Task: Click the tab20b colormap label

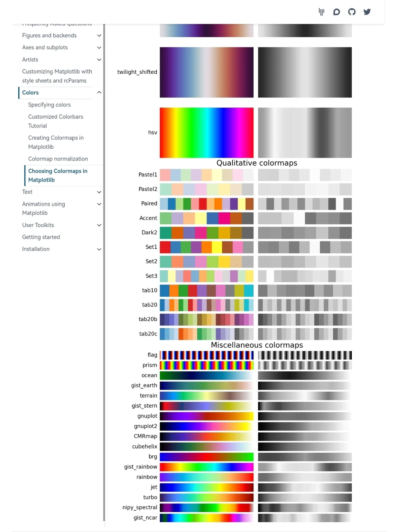Action: [148, 319]
